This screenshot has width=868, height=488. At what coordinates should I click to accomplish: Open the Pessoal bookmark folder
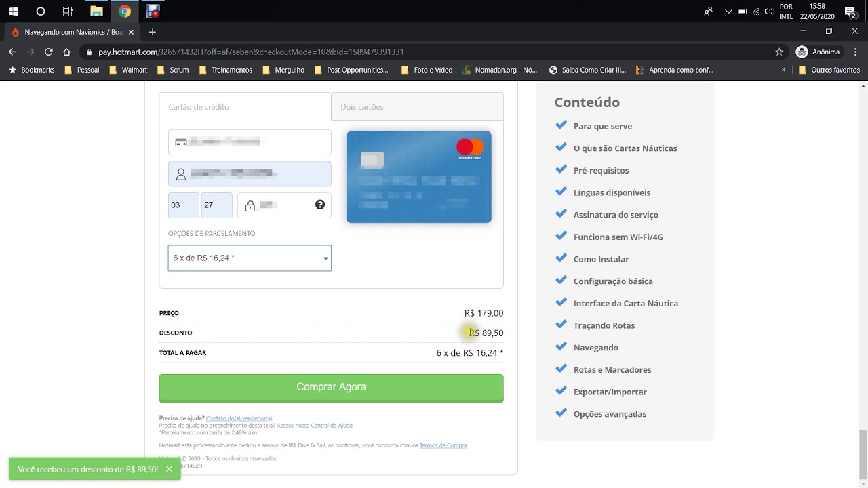coord(81,70)
